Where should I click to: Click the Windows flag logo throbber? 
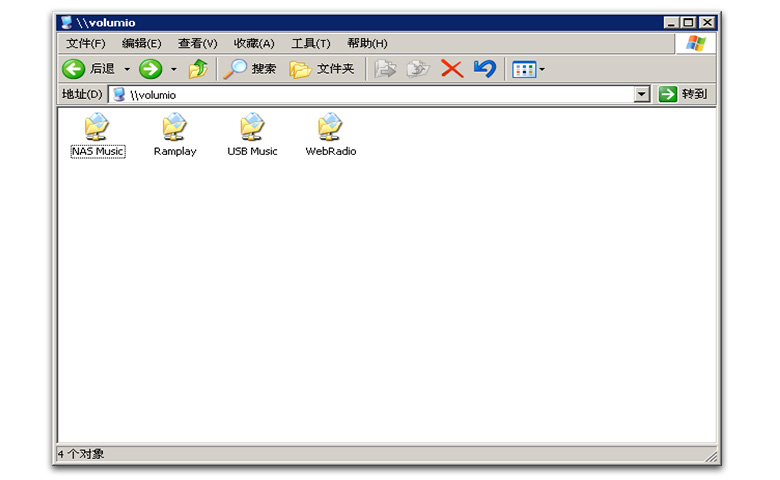click(x=695, y=44)
